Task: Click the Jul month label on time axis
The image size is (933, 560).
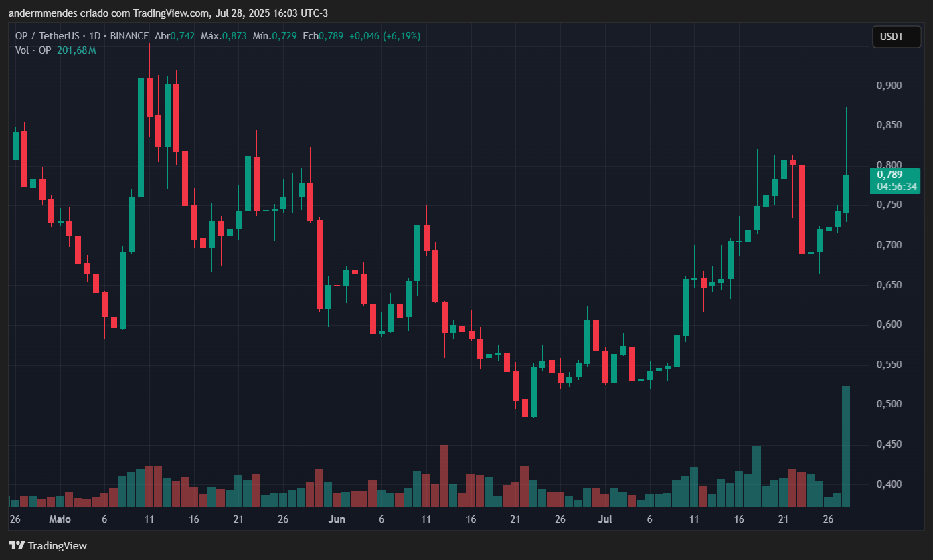Action: 605,519
